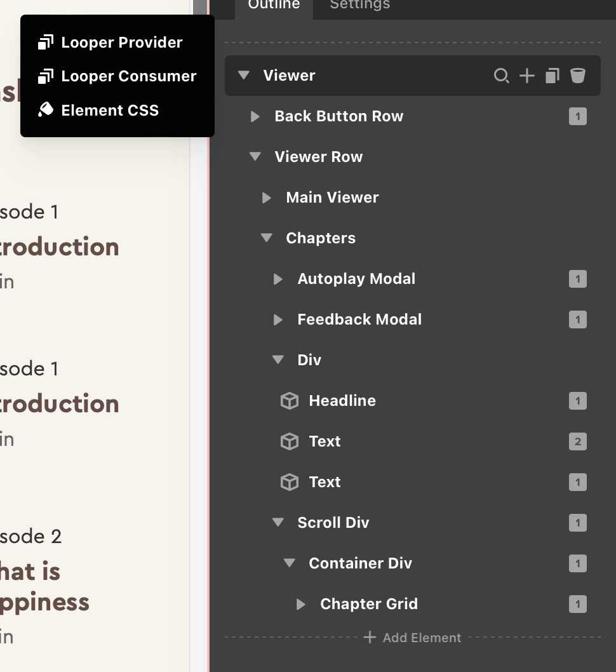Click the plus icon of Add Element
This screenshot has width=616, height=672.
coord(370,637)
